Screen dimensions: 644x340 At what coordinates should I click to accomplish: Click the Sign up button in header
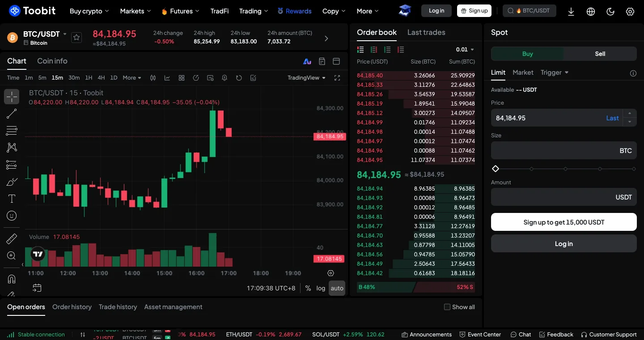[474, 11]
